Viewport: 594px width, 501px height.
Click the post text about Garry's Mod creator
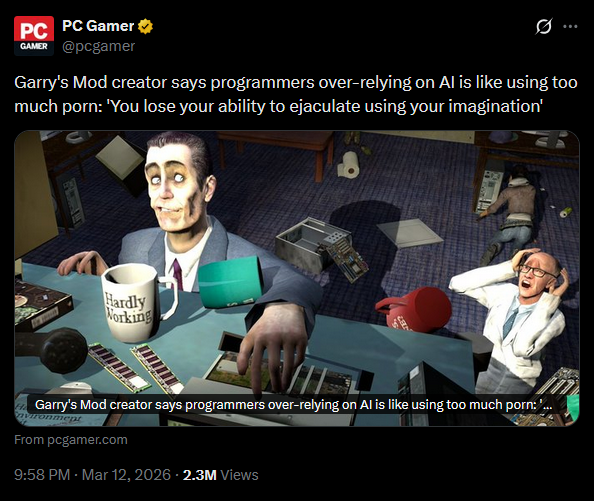point(296,94)
